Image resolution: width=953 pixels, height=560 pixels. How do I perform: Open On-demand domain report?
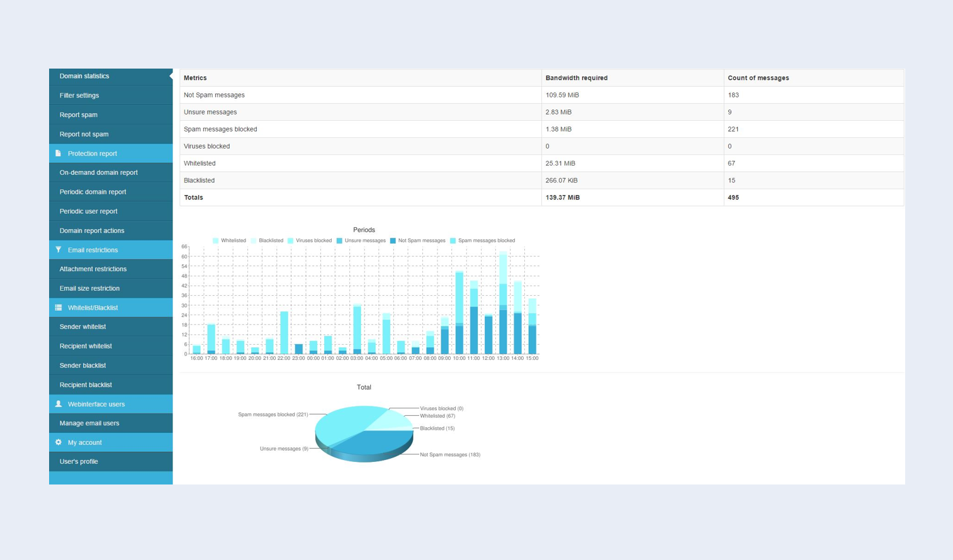pos(111,172)
